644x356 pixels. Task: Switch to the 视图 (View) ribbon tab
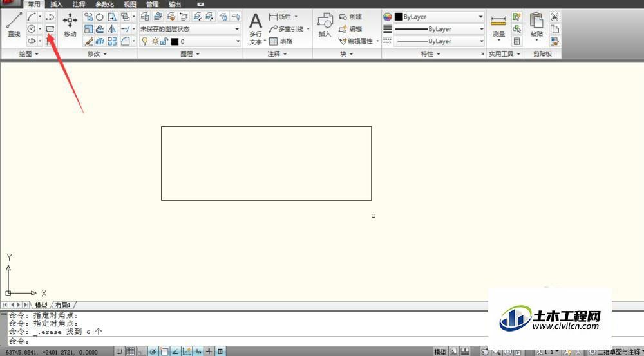[130, 5]
